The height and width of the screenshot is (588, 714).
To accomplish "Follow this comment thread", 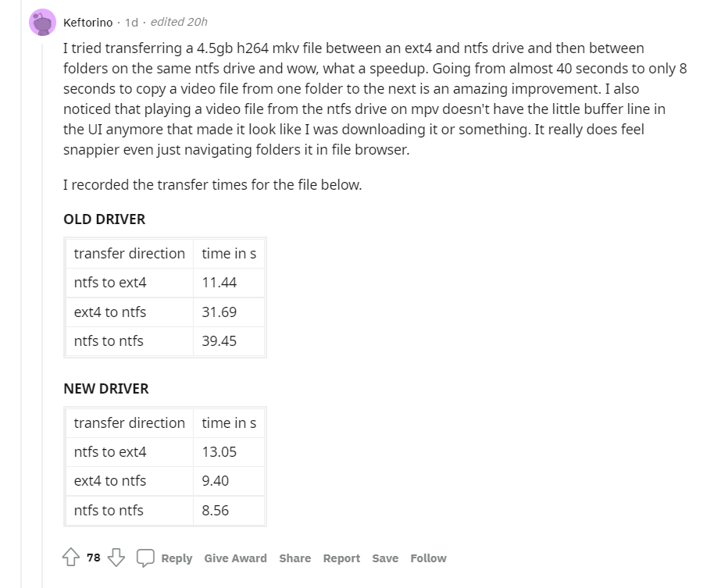I will coord(428,558).
